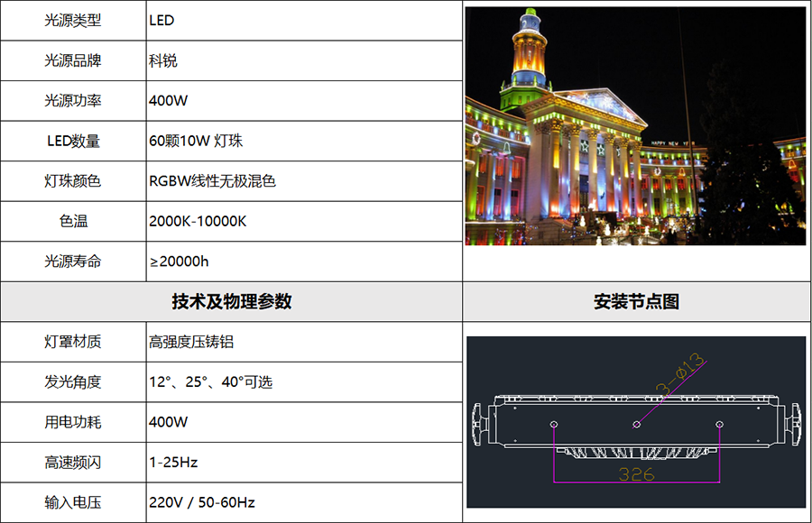Click the 光源功率 label cell
The height and width of the screenshot is (523, 812).
coord(73,101)
